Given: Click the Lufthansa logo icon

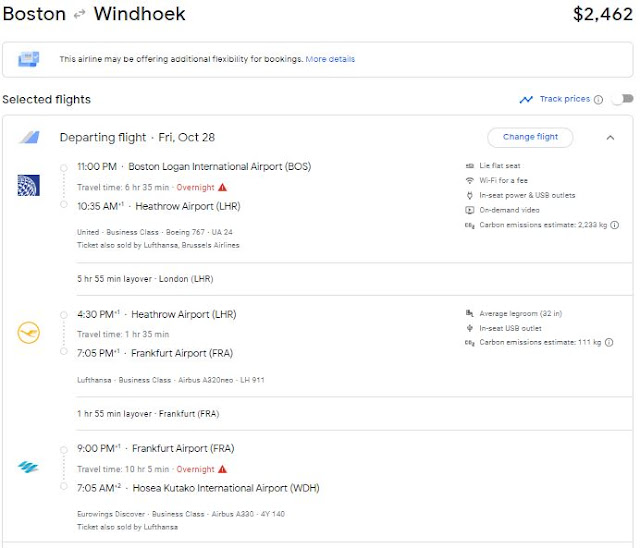Looking at the screenshot, I should 28,333.
